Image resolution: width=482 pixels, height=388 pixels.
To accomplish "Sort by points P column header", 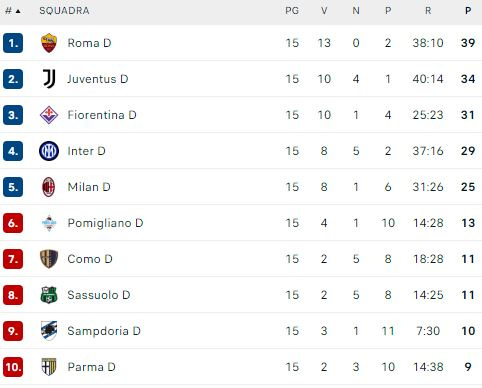I will tap(468, 11).
